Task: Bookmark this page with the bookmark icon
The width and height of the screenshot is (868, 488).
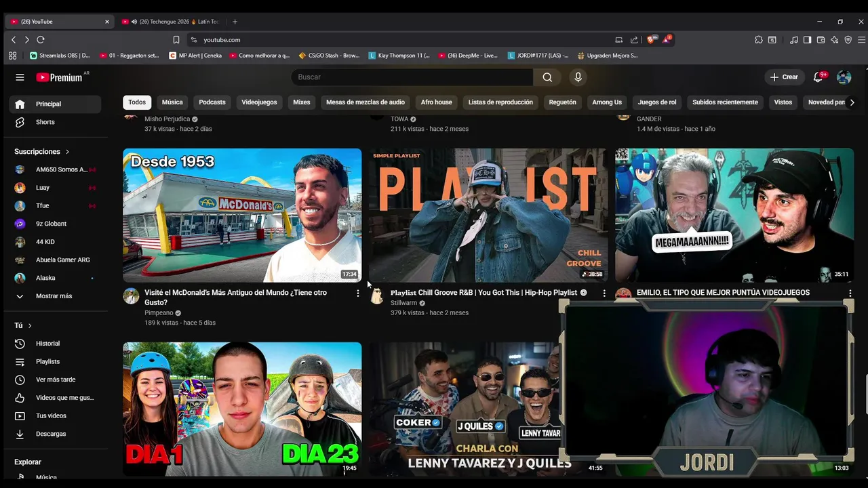Action: click(x=176, y=40)
